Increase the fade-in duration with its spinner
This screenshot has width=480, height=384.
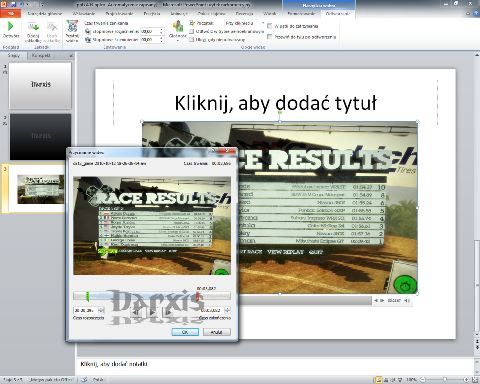click(x=162, y=30)
